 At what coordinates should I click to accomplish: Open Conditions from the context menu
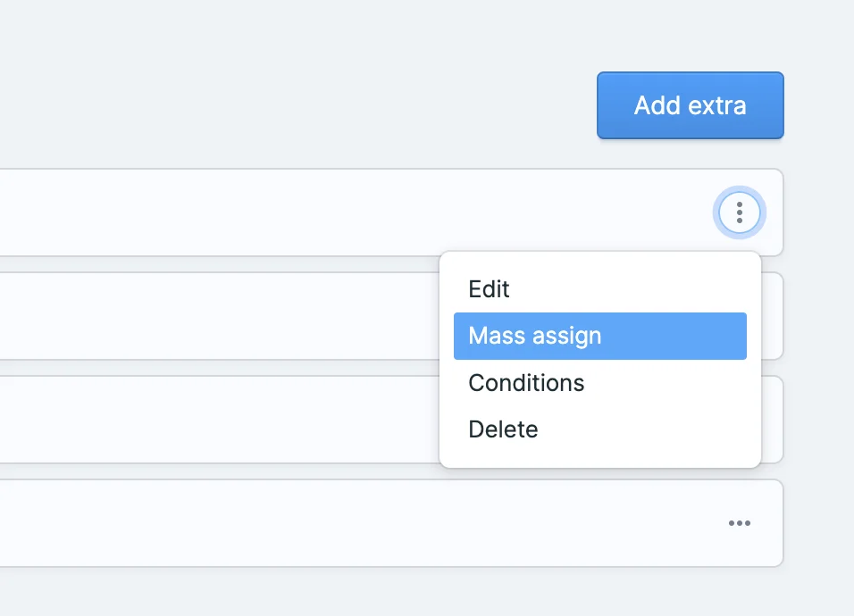pyautogui.click(x=526, y=382)
